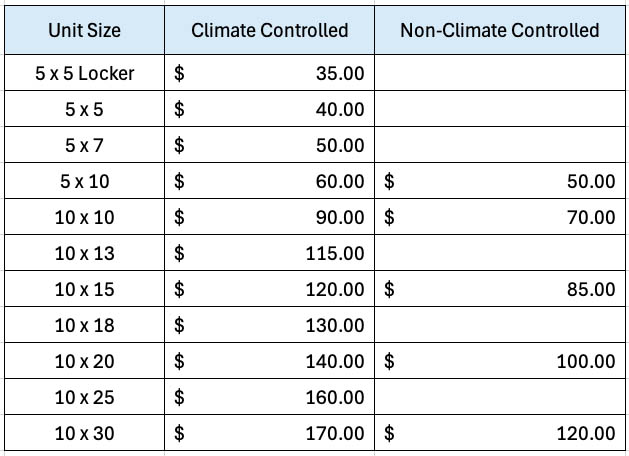629x456 pixels.
Task: Select the 85.00 non-climate price cell
Action: point(499,289)
